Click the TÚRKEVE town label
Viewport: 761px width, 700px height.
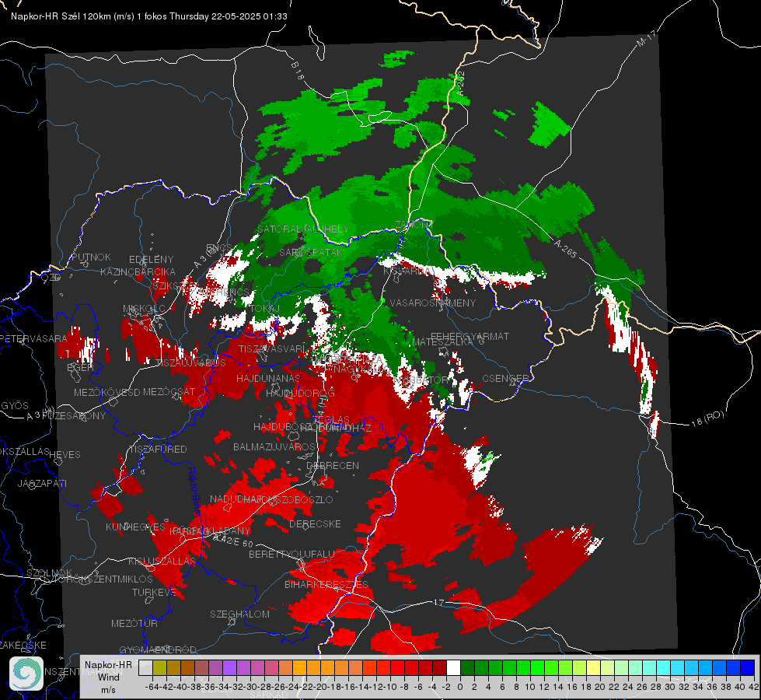(155, 592)
